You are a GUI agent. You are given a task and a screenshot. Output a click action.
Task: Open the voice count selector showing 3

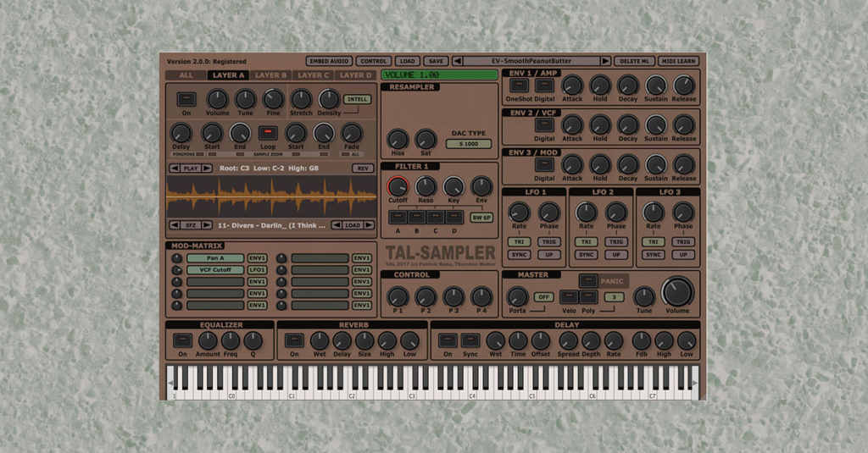coord(614,297)
